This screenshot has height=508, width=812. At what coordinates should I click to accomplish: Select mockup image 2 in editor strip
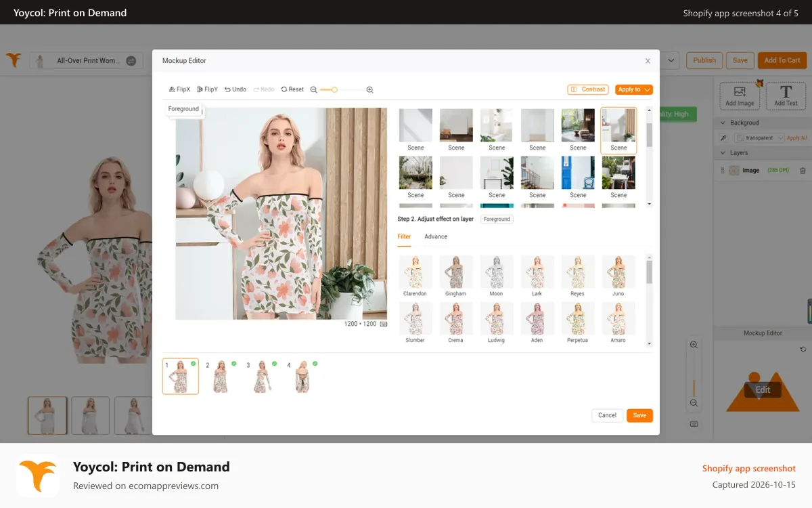pos(221,376)
